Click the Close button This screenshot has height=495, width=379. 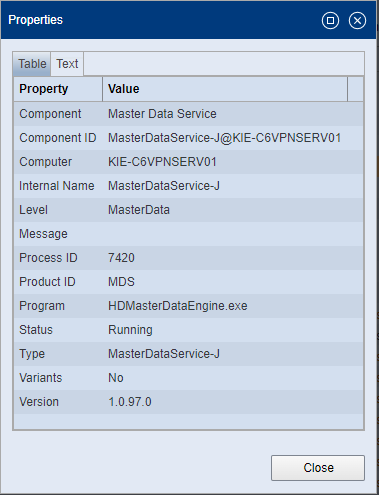point(318,468)
